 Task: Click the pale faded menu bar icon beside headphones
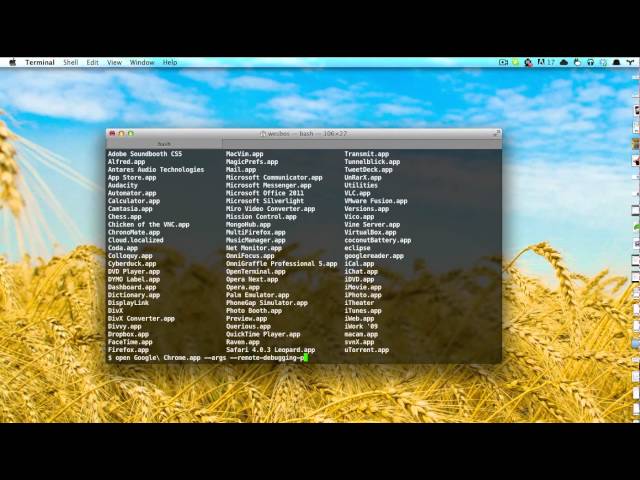(x=603, y=62)
